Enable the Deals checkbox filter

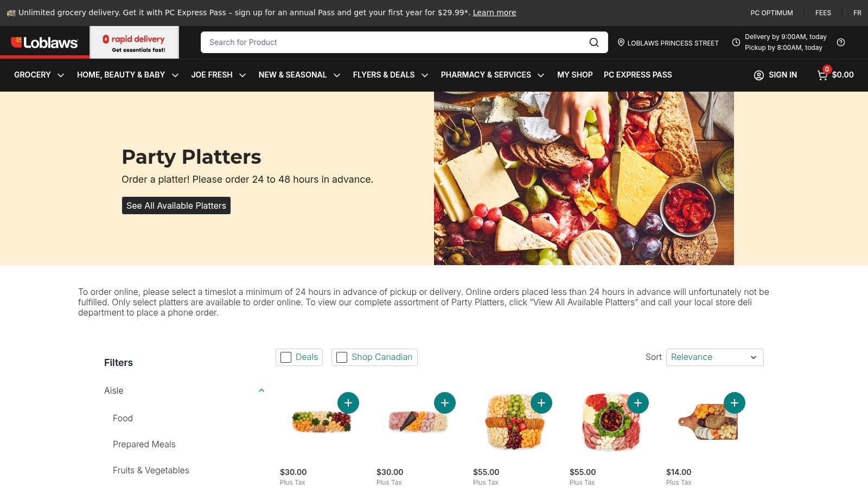pos(286,357)
